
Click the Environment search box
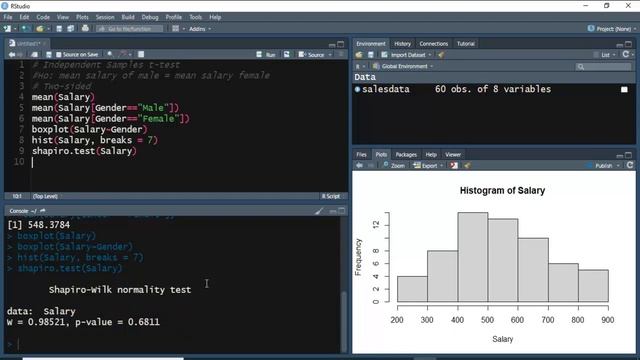click(603, 67)
